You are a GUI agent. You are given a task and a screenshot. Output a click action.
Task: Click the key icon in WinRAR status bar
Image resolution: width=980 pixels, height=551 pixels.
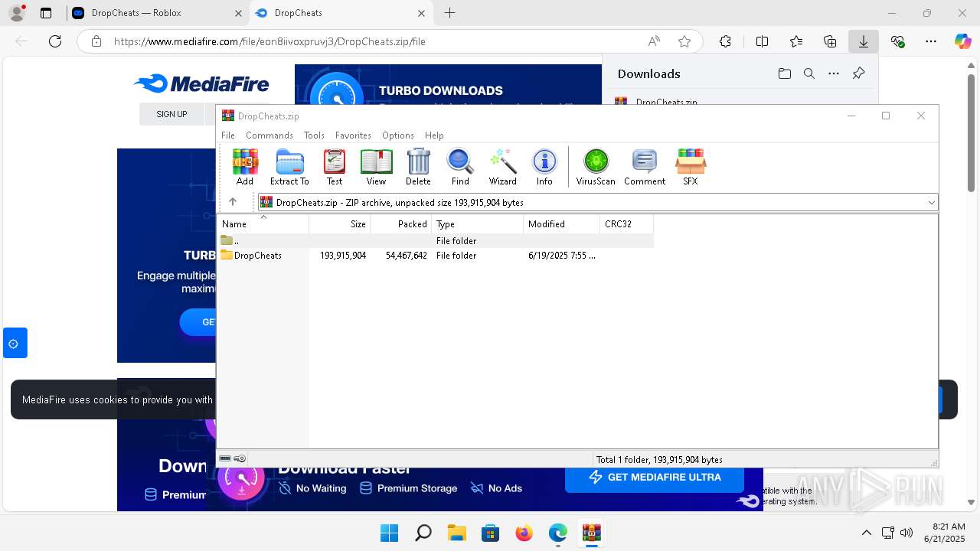click(240, 459)
